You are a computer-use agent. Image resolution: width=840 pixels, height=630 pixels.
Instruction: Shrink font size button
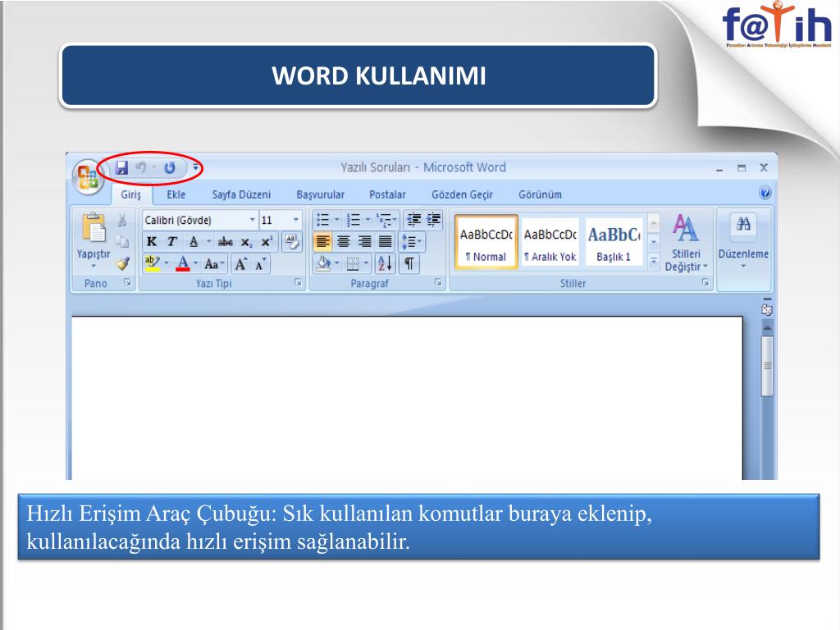point(260,263)
